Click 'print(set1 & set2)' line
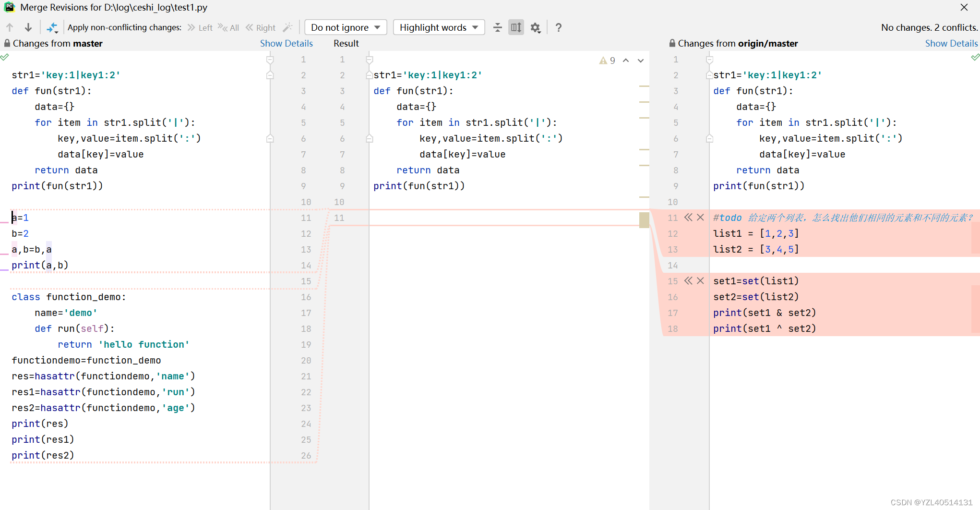The image size is (980, 510). pos(765,313)
